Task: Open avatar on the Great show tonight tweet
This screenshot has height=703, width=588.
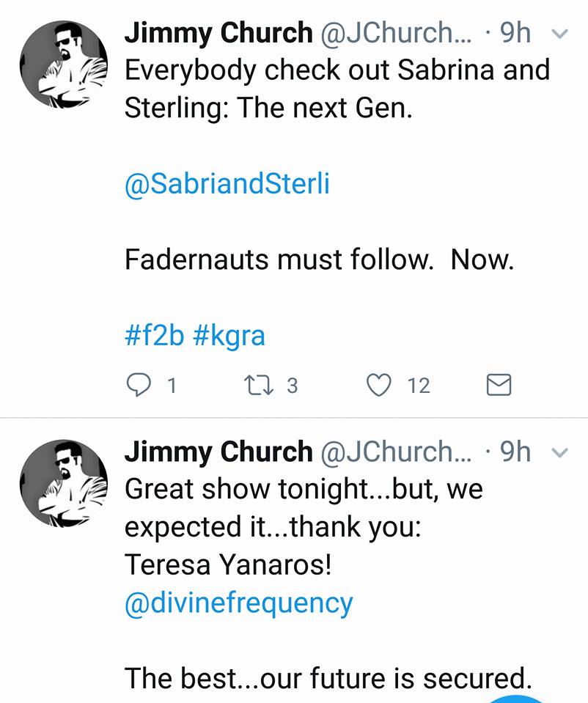Action: tap(63, 484)
